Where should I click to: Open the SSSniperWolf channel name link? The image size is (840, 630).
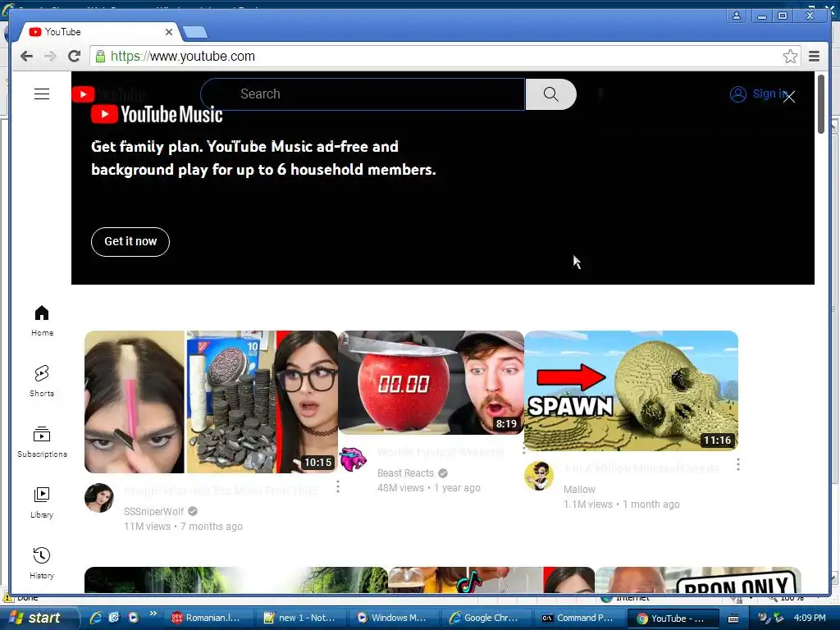point(153,512)
